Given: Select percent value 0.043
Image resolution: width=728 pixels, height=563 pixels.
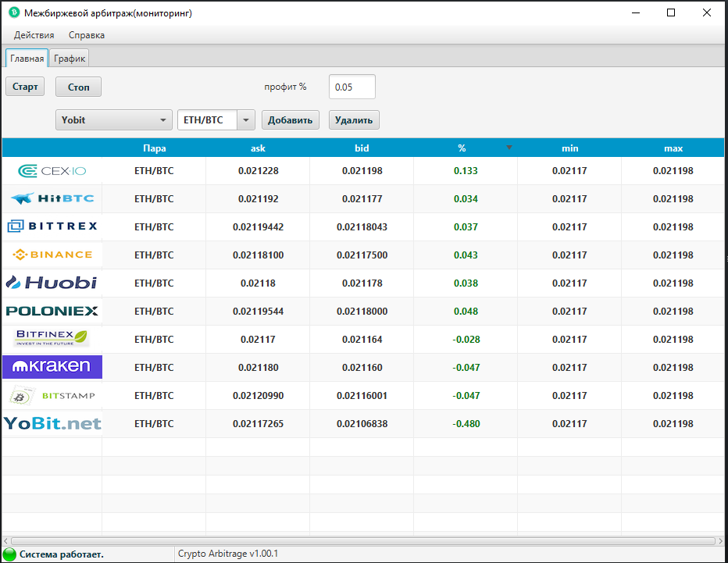Looking at the screenshot, I should pos(466,255).
